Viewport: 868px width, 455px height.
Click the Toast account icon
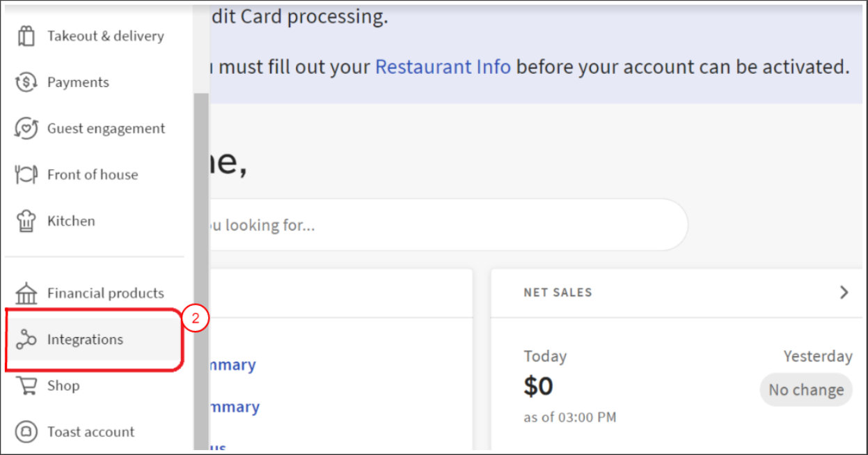tap(26, 432)
